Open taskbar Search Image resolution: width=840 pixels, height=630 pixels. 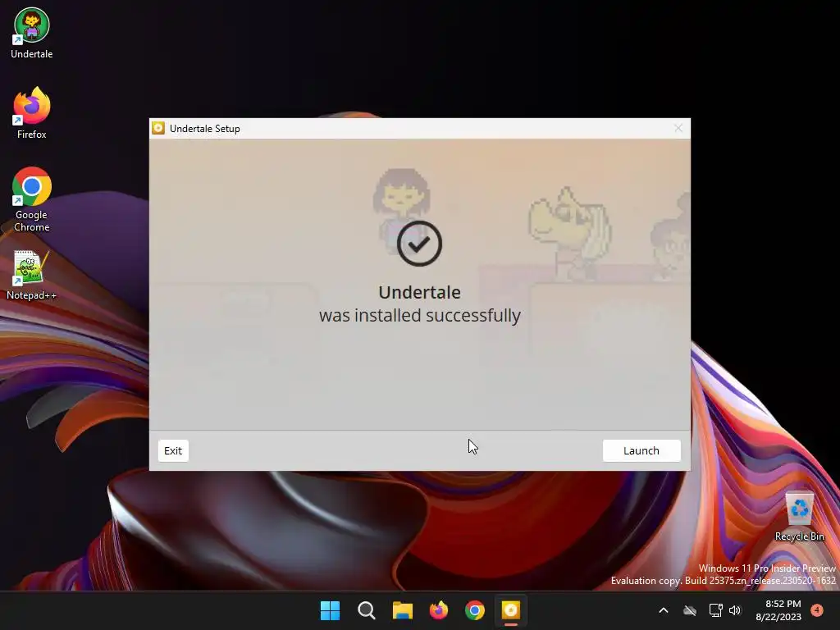coord(367,610)
